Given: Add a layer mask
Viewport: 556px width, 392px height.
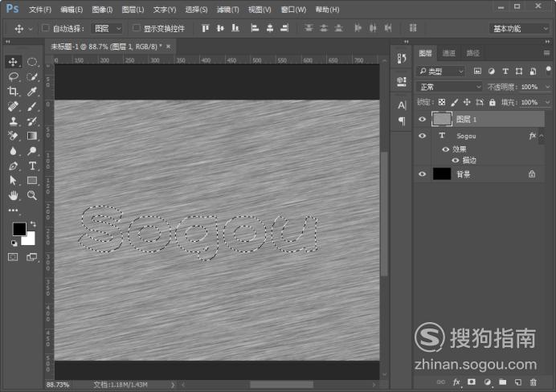Looking at the screenshot, I should pyautogui.click(x=472, y=382).
